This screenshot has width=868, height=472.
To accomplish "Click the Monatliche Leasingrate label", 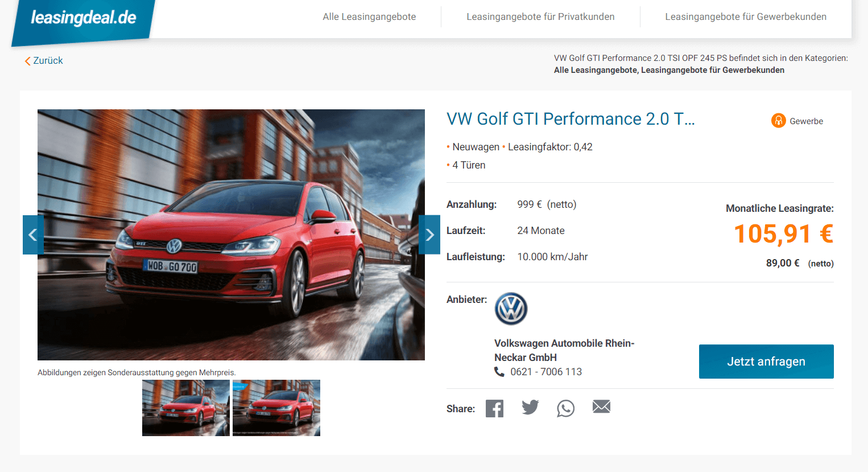I will point(779,208).
